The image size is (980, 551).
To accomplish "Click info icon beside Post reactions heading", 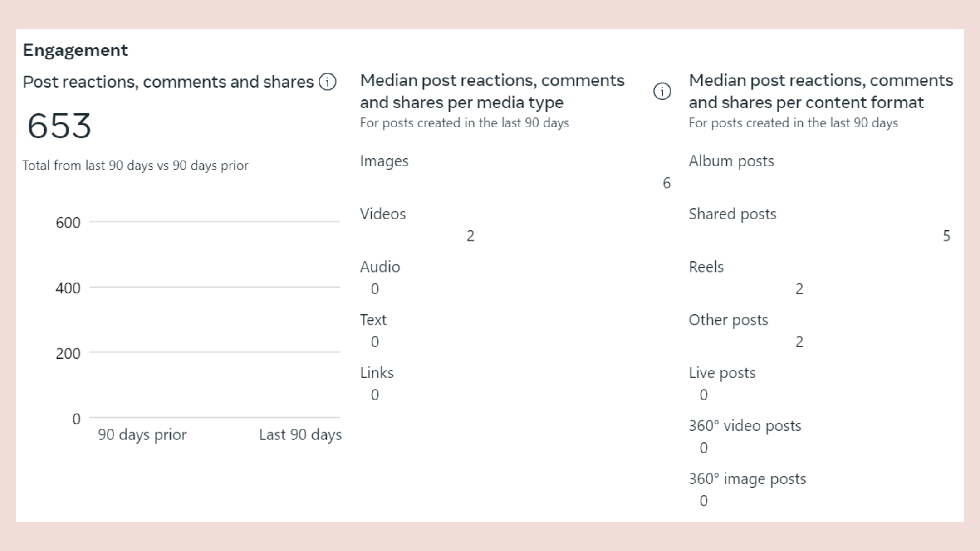I will (x=327, y=82).
